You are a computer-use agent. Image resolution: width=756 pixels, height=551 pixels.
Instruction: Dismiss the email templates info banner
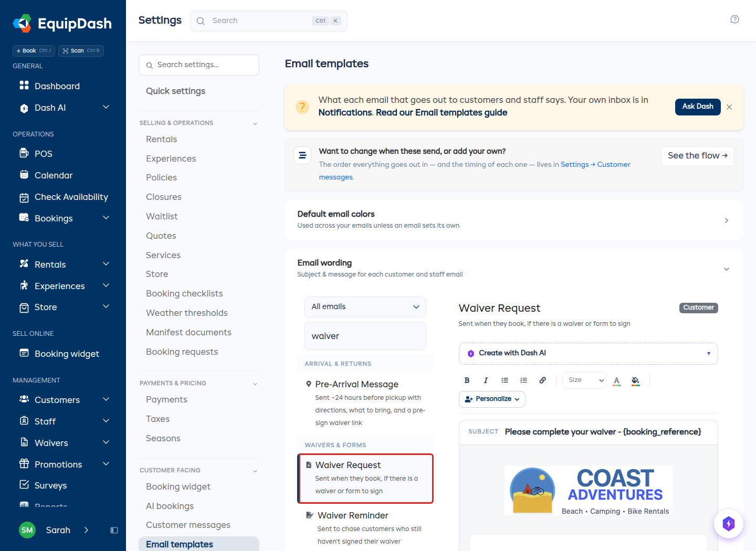coord(729,107)
